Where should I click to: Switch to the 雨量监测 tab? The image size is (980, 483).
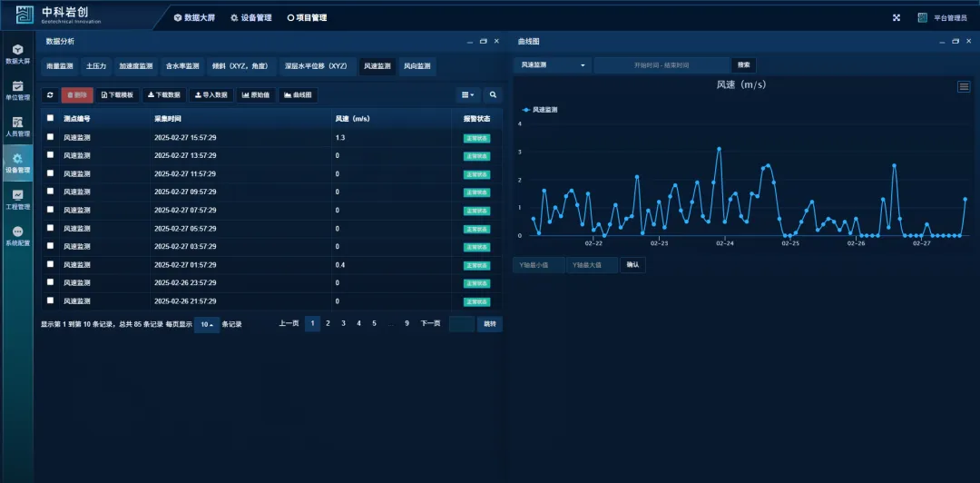click(60, 66)
